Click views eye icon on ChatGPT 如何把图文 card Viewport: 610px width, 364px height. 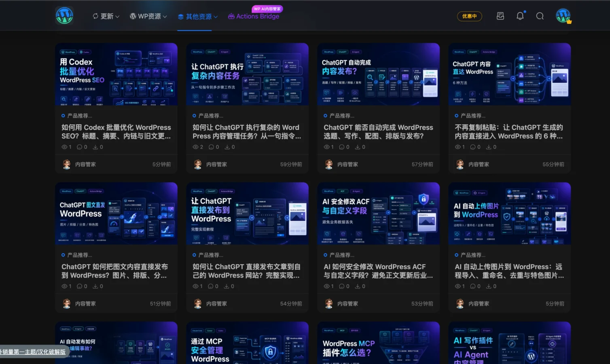pos(65,286)
